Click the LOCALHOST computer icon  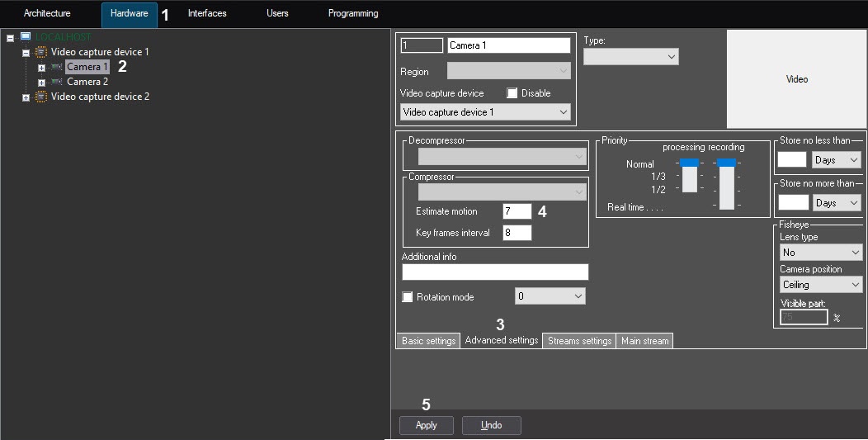point(25,37)
